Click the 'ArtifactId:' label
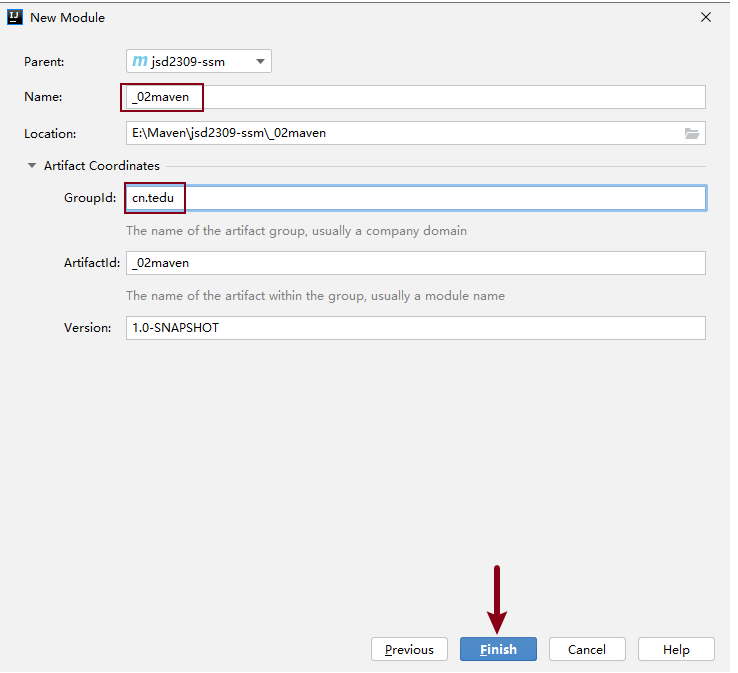Viewport: 738px width, 673px height. pyautogui.click(x=92, y=263)
